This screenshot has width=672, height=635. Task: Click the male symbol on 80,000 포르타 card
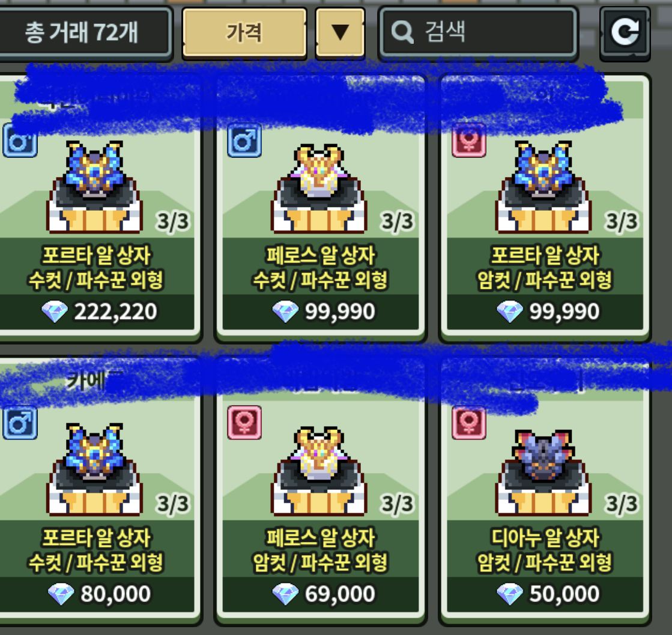[x=20, y=423]
